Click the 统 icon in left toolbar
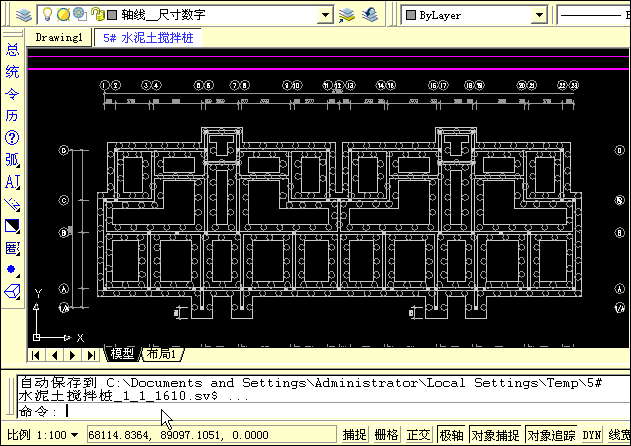 pyautogui.click(x=12, y=72)
